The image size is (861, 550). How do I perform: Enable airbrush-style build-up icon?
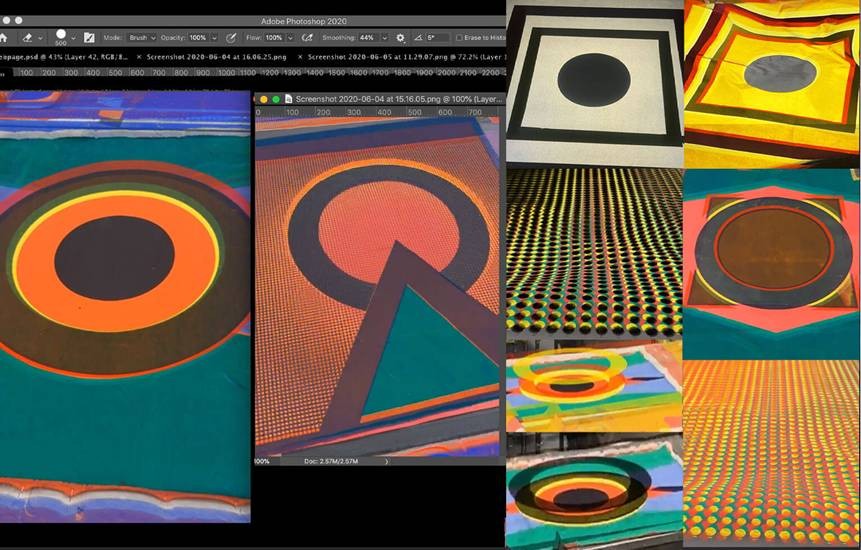tap(305, 38)
